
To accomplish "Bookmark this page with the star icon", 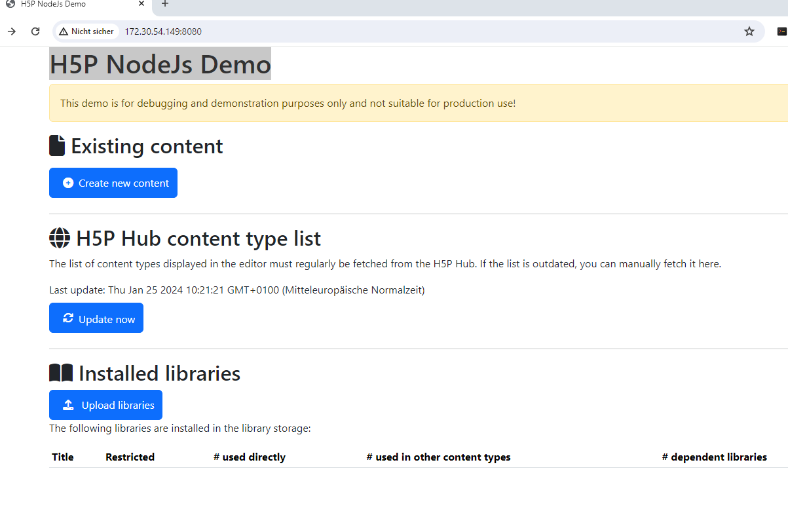I will tap(749, 31).
